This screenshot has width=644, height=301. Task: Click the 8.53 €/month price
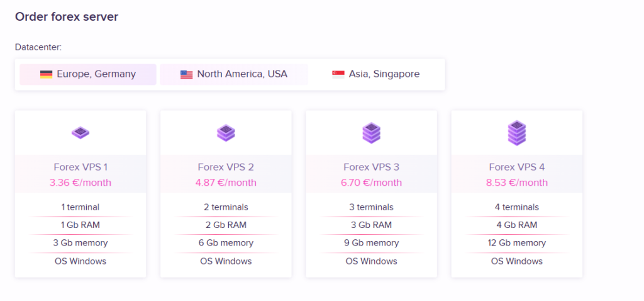pos(517,183)
